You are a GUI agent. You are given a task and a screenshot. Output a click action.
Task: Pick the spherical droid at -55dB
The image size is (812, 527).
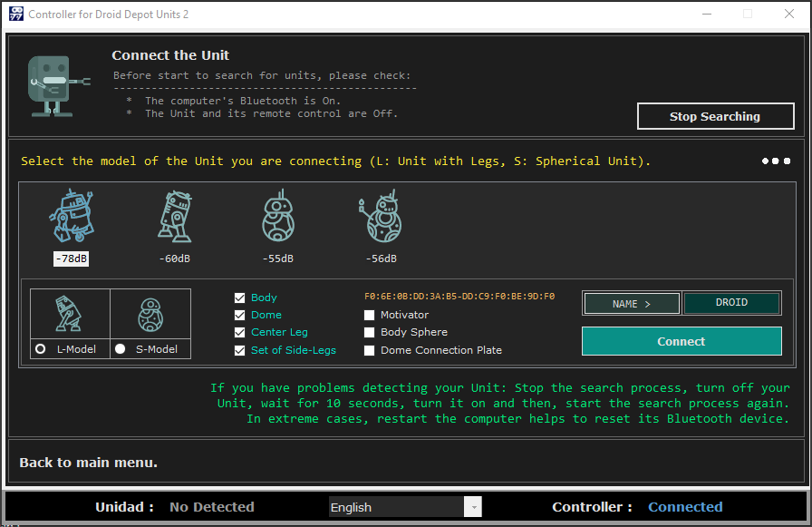278,216
